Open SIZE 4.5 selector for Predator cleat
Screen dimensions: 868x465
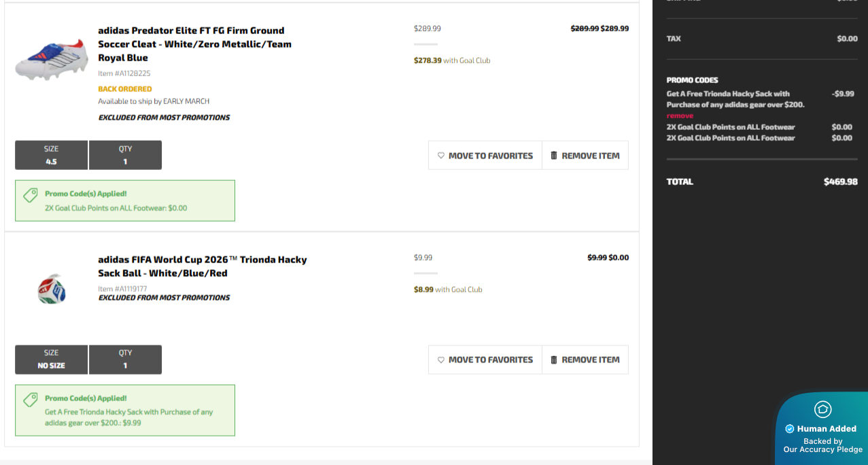pyautogui.click(x=52, y=155)
